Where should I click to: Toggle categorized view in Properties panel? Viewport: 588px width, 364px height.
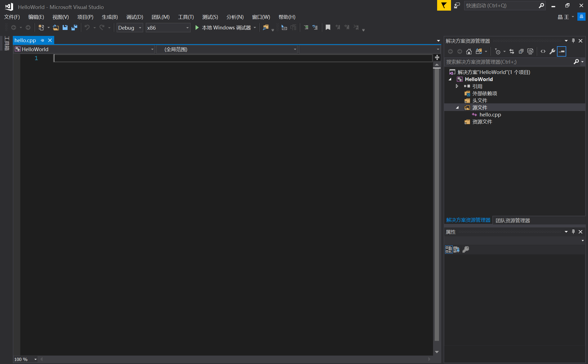(448, 249)
